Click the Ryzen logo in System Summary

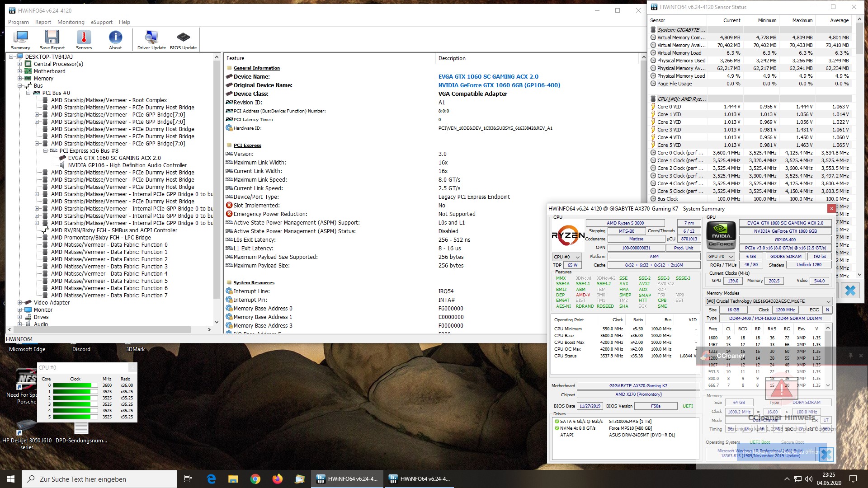click(x=568, y=235)
